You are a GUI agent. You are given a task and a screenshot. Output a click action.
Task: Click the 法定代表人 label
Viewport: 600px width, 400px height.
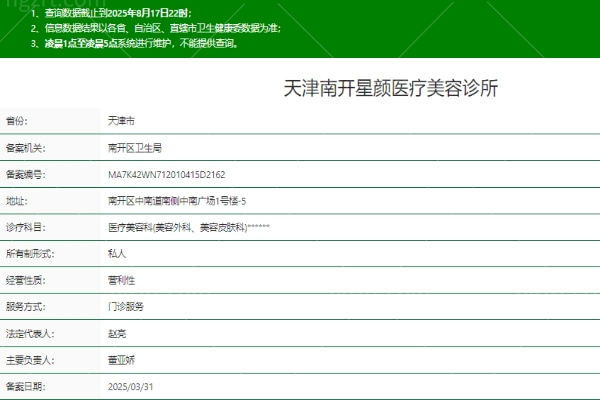30,333
